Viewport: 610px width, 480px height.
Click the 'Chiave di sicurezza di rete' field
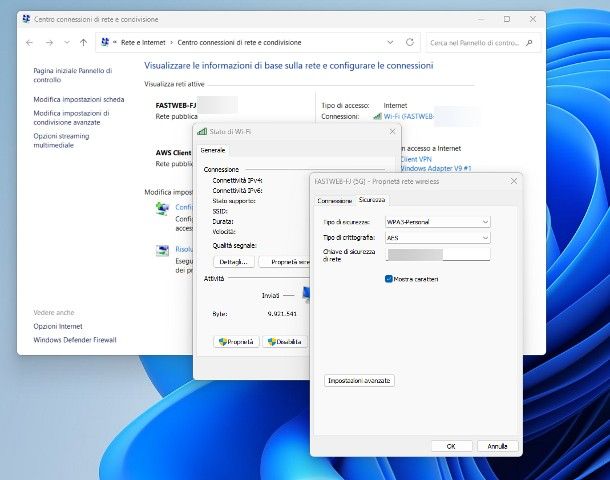tap(438, 254)
